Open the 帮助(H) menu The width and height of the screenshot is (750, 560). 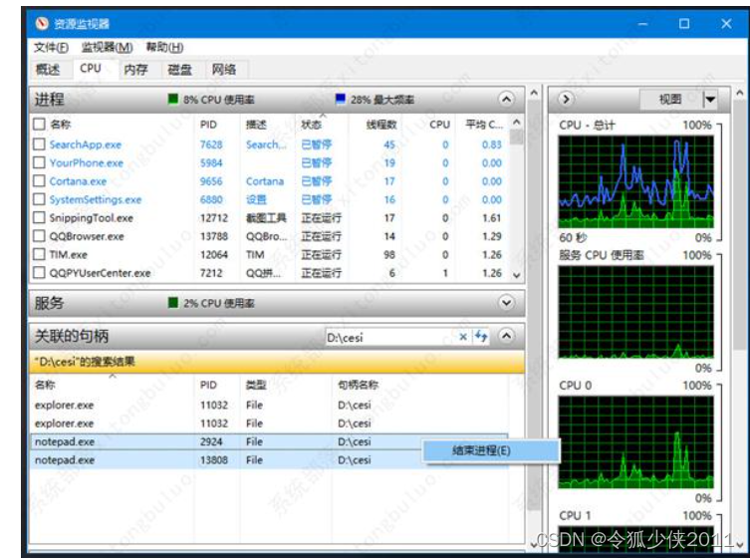click(x=164, y=47)
